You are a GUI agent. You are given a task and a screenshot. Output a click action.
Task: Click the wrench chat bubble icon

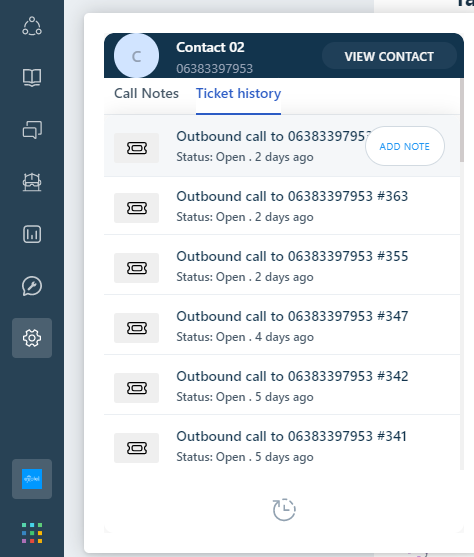tap(32, 286)
